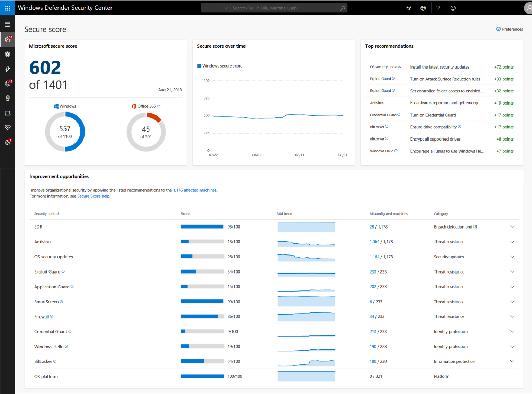Open the app launcher grid icon
The width and height of the screenshot is (532, 394).
coord(7,8)
